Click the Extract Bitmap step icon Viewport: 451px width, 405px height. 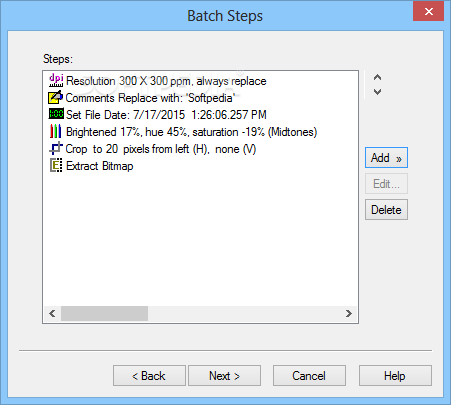click(x=56, y=165)
